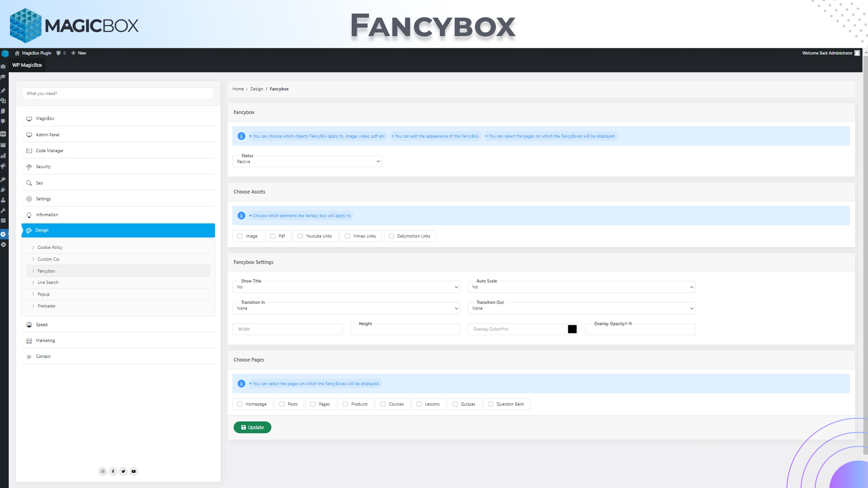
Task: Open the YouTube social icon
Action: click(x=134, y=471)
